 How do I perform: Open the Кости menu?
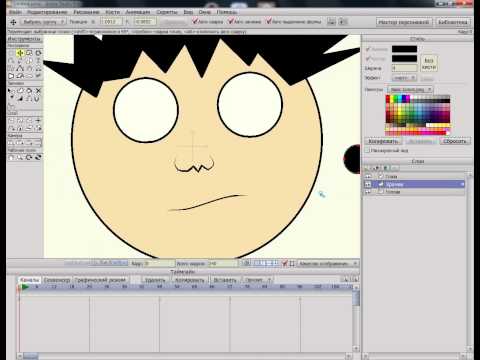(112, 12)
